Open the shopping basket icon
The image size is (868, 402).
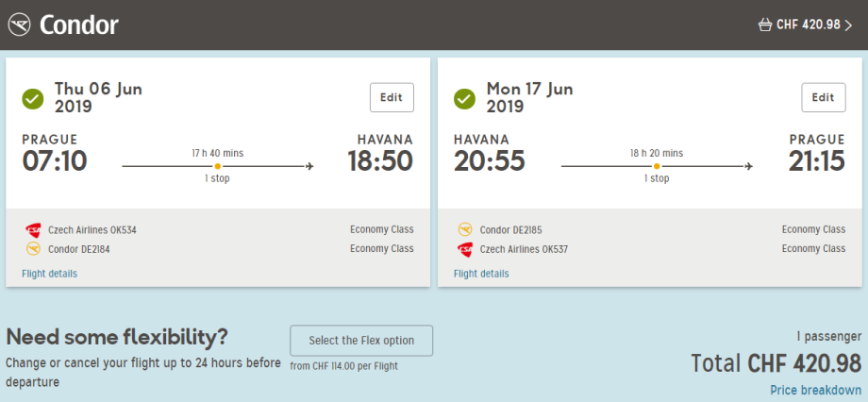pos(764,25)
